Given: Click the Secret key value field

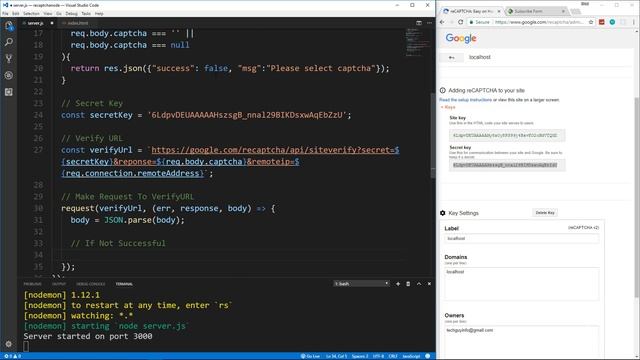Looking at the screenshot, I should pyautogui.click(x=507, y=165).
